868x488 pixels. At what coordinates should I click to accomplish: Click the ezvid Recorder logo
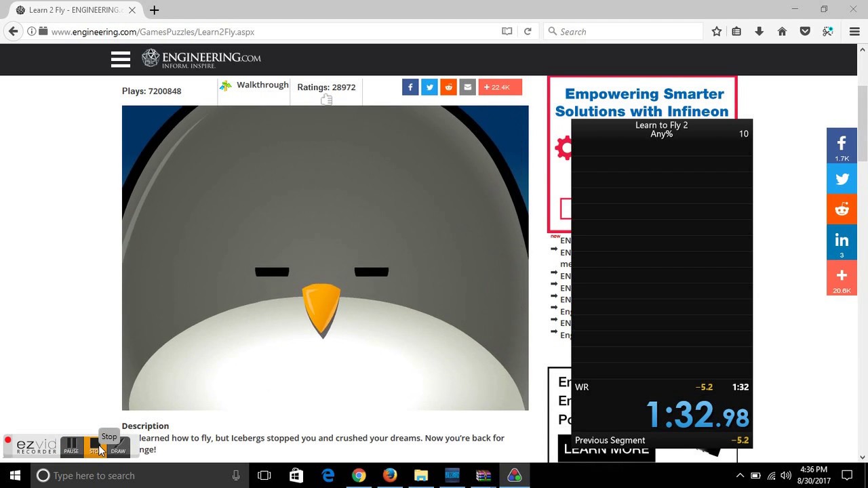click(x=37, y=445)
